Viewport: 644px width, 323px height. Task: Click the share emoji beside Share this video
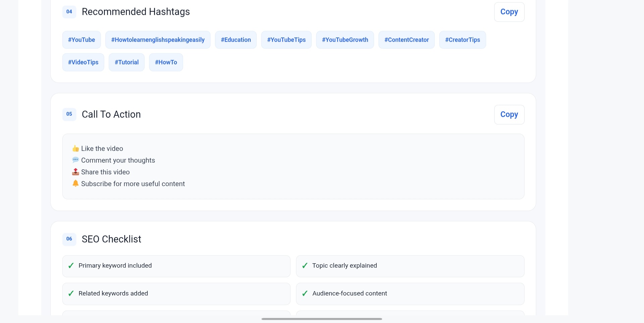(75, 172)
